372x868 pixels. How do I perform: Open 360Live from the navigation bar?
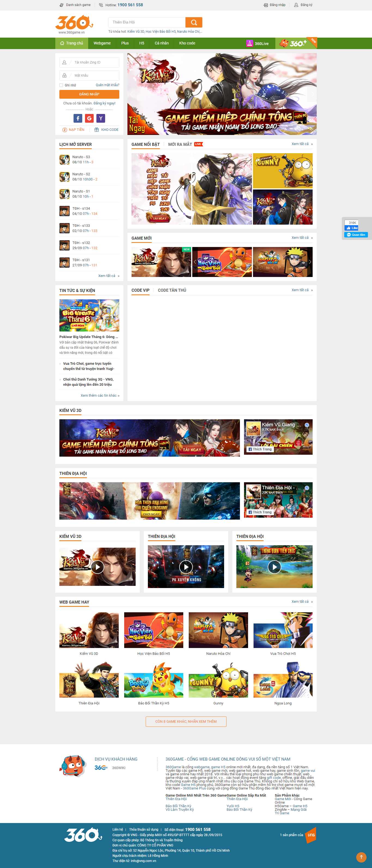pyautogui.click(x=258, y=43)
